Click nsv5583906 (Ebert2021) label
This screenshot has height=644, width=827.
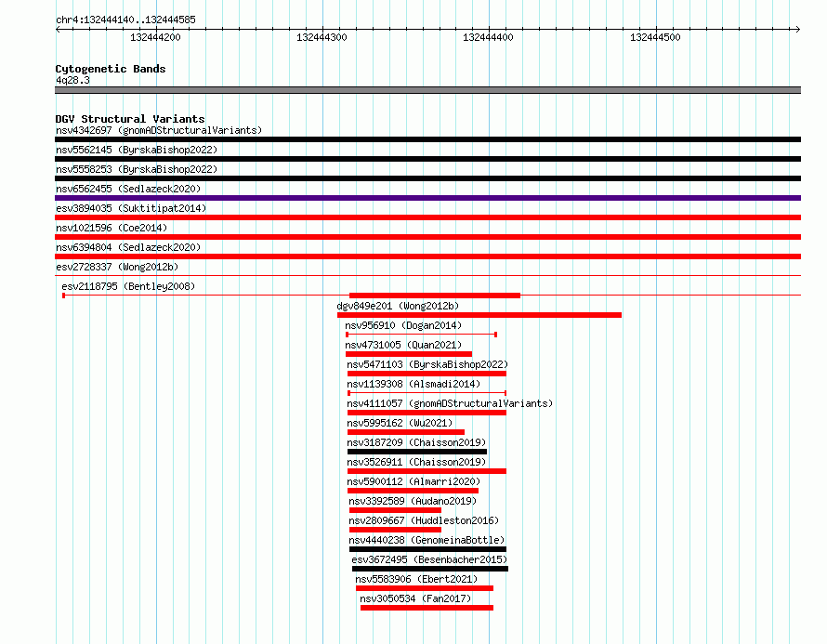[416, 579]
